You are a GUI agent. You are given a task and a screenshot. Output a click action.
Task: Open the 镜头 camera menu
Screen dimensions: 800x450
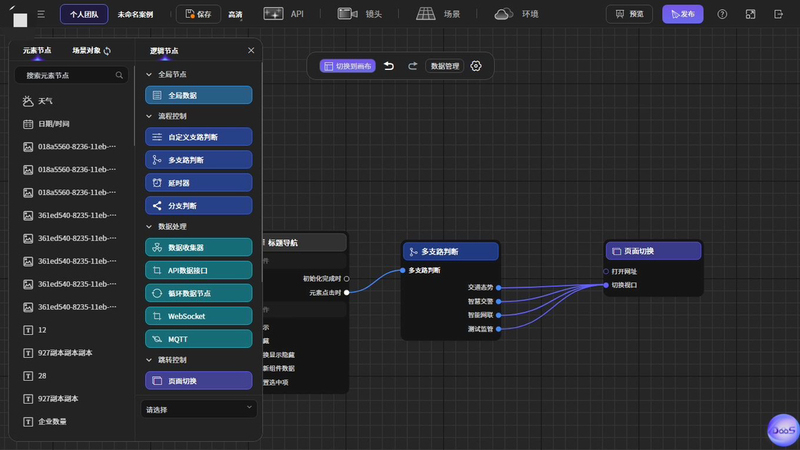tap(360, 14)
